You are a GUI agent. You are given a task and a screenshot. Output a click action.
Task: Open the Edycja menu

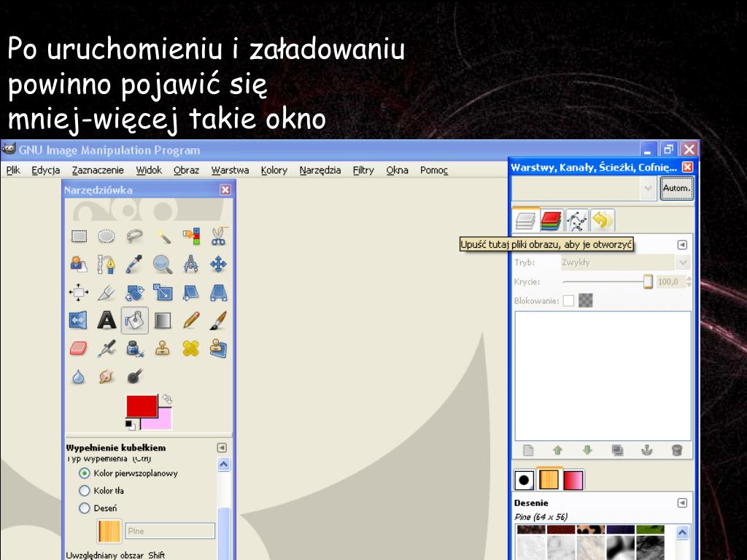pos(46,170)
